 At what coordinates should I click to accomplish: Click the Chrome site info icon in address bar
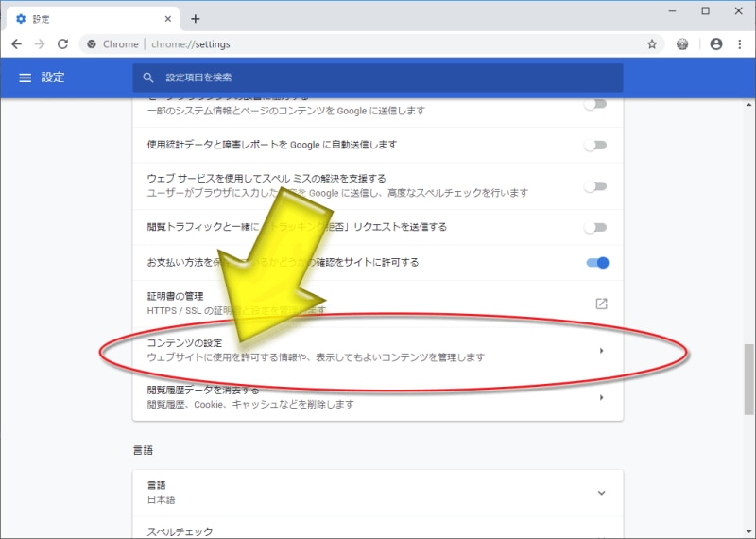(92, 44)
